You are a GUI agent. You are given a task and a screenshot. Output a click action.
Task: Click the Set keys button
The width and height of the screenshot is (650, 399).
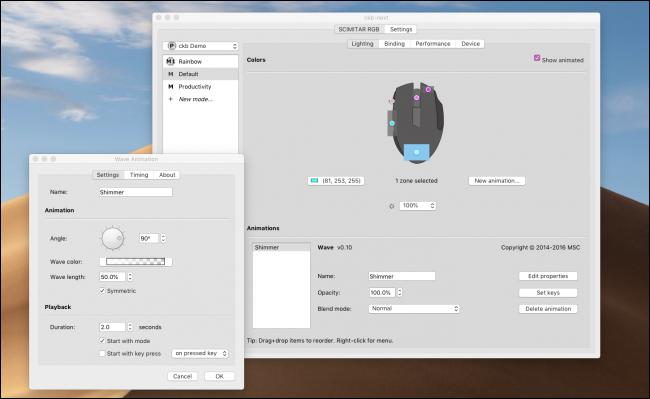pos(548,293)
